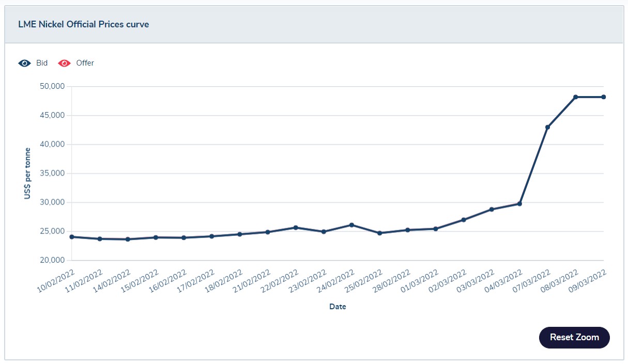Select the 07/03/2022 data point
The height and width of the screenshot is (364, 628).
coord(547,127)
